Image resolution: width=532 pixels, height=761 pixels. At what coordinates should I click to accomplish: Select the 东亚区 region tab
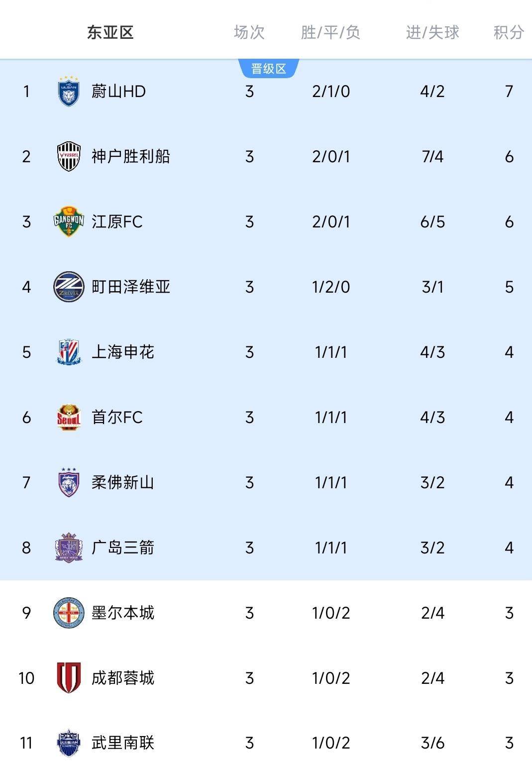[x=110, y=33]
